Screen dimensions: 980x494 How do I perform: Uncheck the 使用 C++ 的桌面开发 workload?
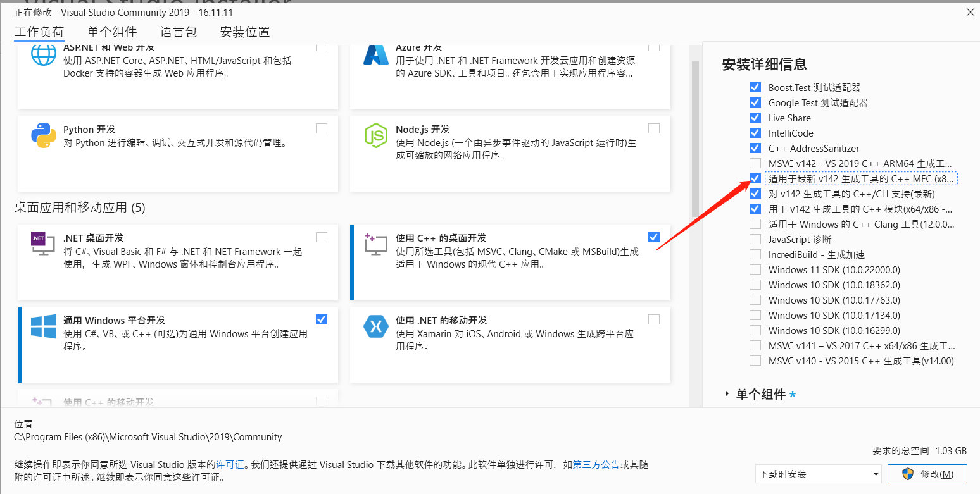(x=654, y=237)
